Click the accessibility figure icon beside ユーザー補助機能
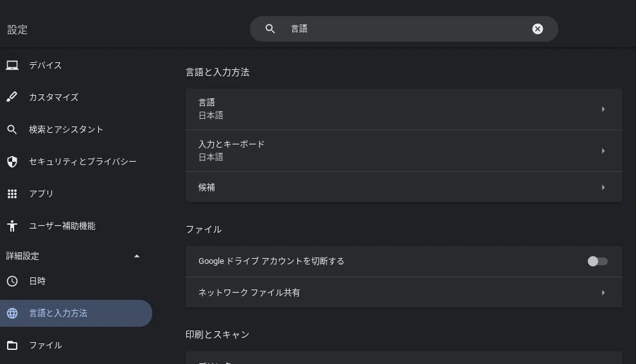 pyautogui.click(x=12, y=226)
